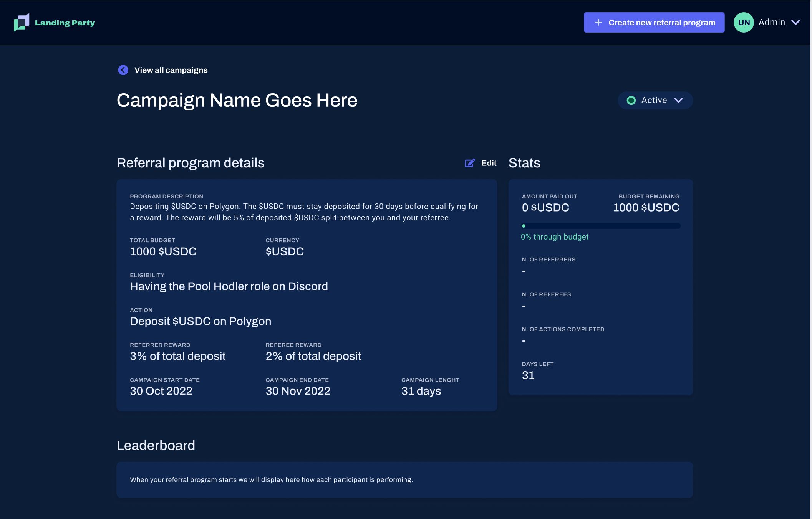Click the Total Budget value 1000 $USDC
Screen dimensions: 812x519
click(163, 251)
